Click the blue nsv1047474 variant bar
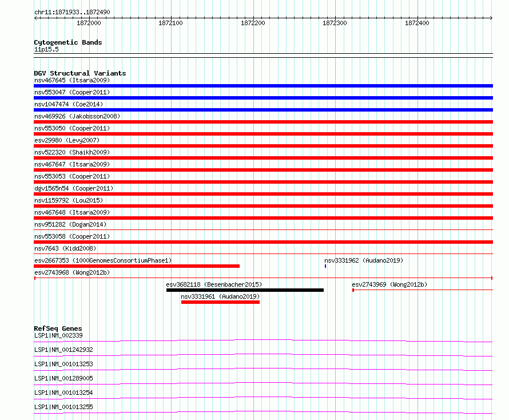509x420 pixels. [263, 110]
